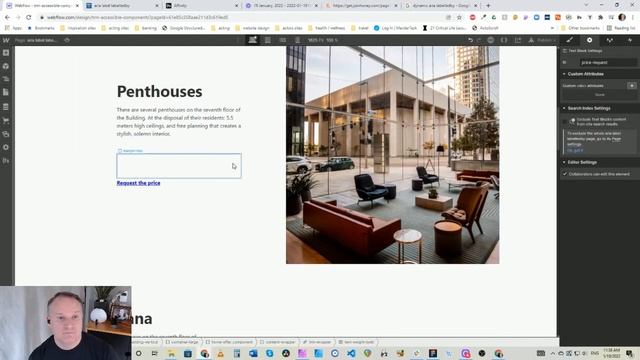
Task: Click the Undo arrow
Action: pyautogui.click(x=470, y=40)
